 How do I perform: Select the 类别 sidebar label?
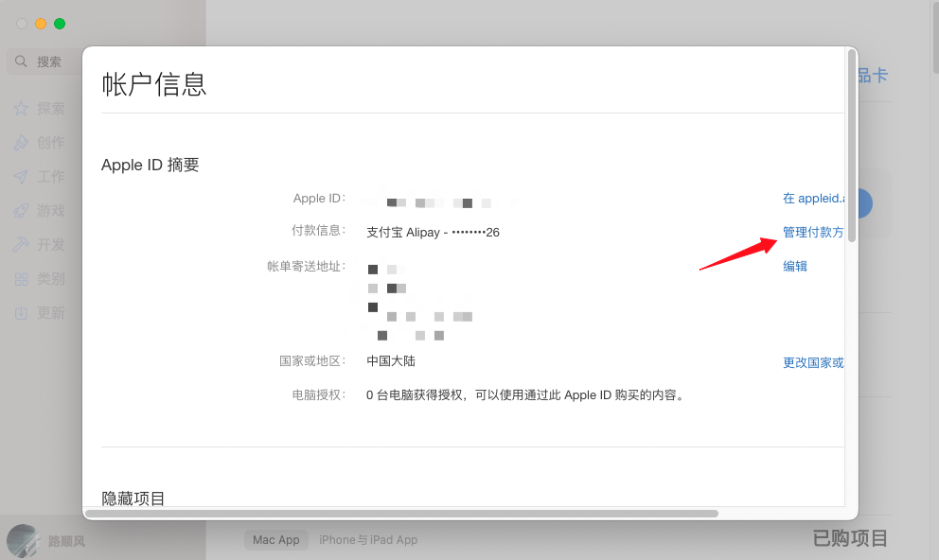point(51,279)
